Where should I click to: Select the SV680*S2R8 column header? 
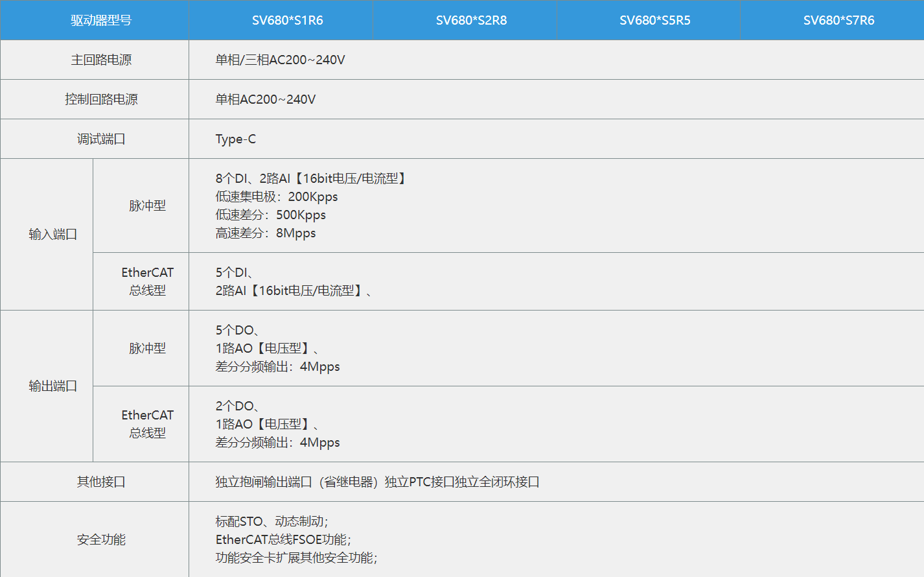click(x=471, y=20)
